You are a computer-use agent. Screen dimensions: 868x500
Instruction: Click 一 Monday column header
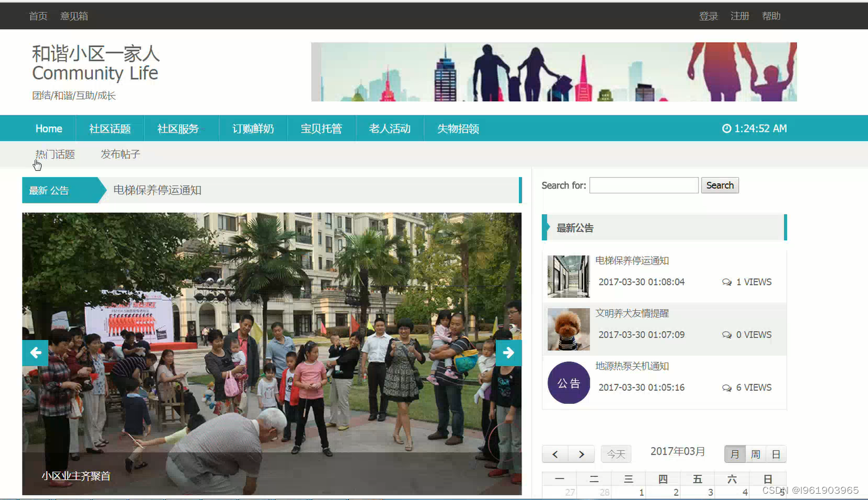pos(559,479)
